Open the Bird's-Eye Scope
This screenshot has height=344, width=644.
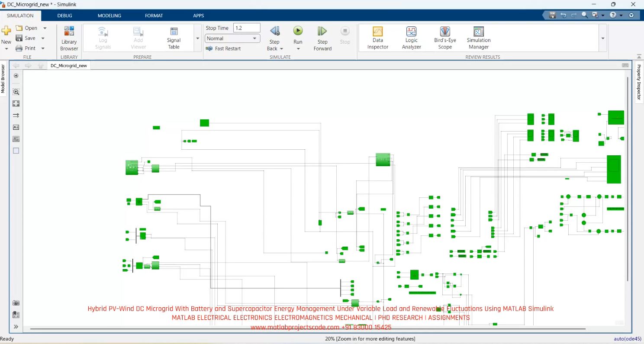pos(444,38)
